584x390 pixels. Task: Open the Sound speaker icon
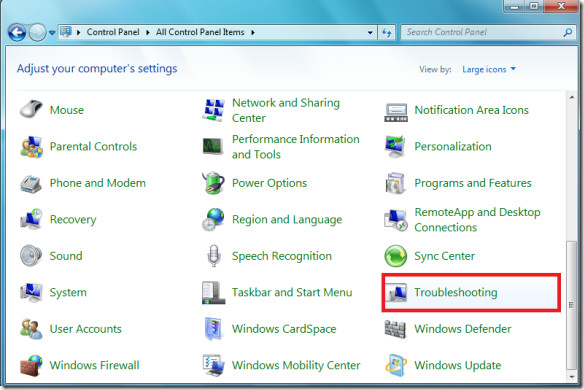pos(31,256)
